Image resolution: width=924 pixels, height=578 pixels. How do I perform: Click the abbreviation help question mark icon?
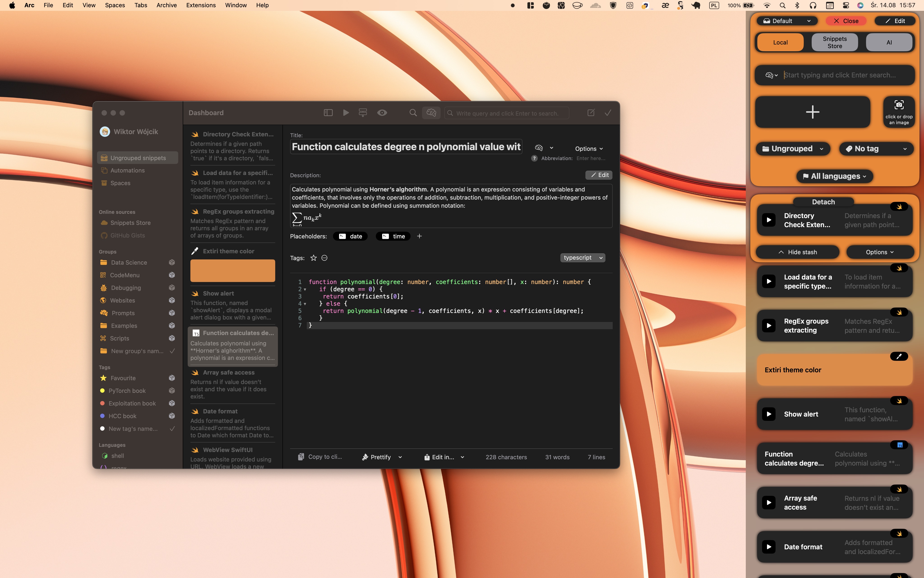click(x=534, y=158)
